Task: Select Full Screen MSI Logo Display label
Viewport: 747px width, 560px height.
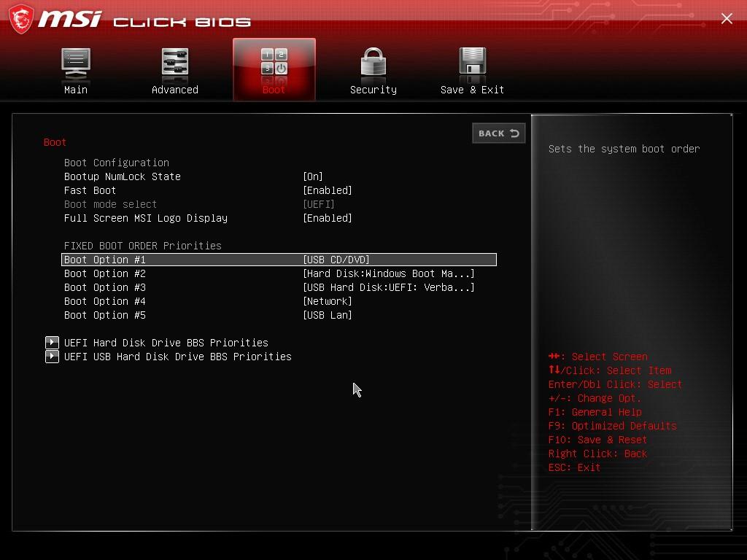Action: pos(146,217)
